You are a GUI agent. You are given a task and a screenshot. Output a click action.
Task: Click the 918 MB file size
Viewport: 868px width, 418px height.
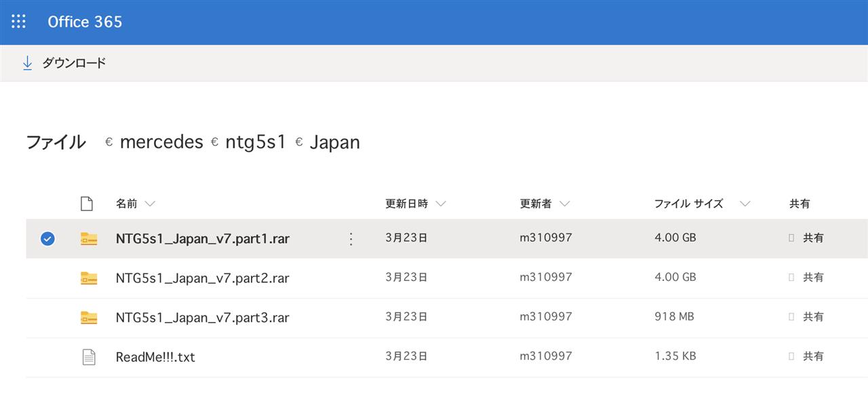pyautogui.click(x=674, y=316)
